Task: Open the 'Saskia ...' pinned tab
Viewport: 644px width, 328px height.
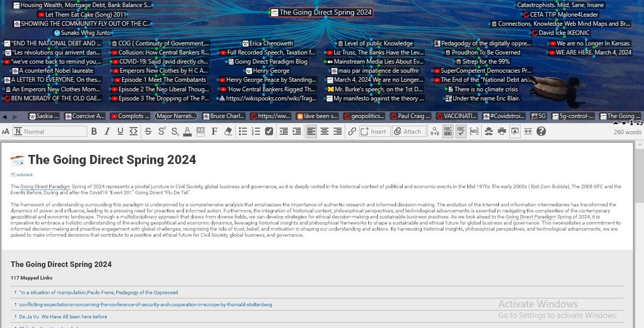Action: [x=44, y=116]
